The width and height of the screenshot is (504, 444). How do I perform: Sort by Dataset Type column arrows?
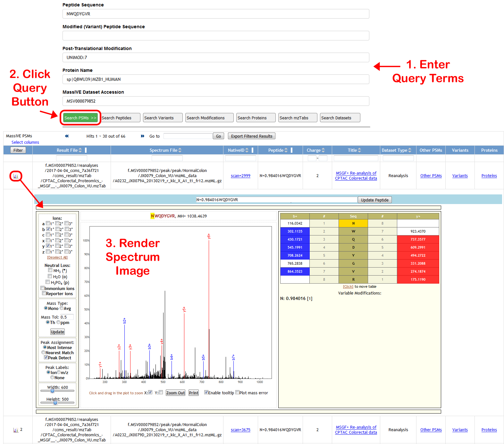(410, 150)
